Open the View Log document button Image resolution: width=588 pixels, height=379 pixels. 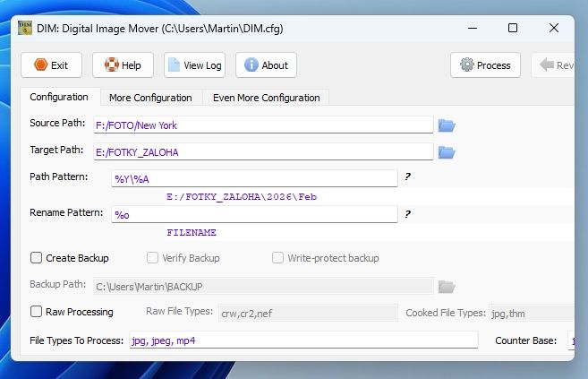click(x=195, y=65)
